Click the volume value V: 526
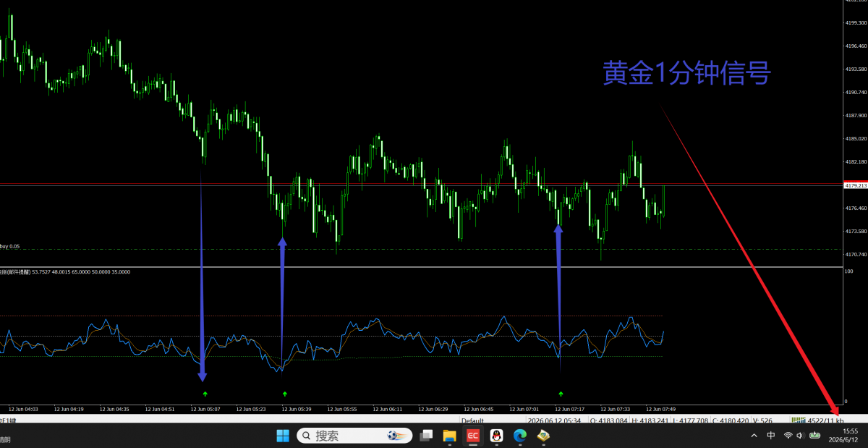 (762, 420)
